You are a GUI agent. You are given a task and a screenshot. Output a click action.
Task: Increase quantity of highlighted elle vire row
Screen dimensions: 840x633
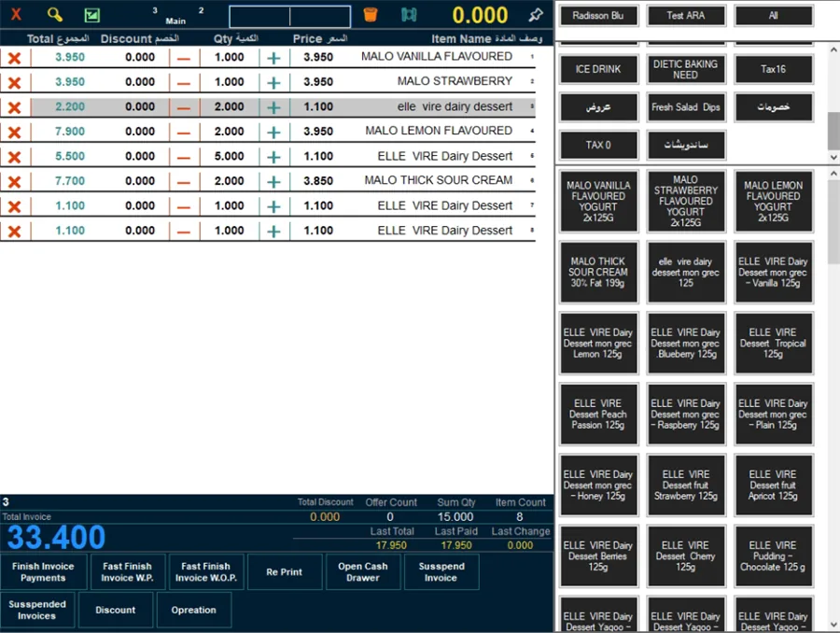(273, 107)
